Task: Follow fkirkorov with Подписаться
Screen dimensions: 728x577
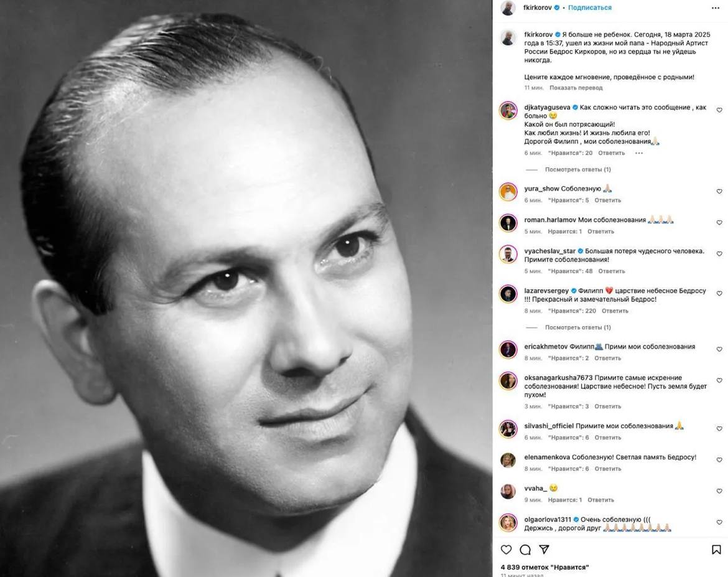Action: pos(590,8)
